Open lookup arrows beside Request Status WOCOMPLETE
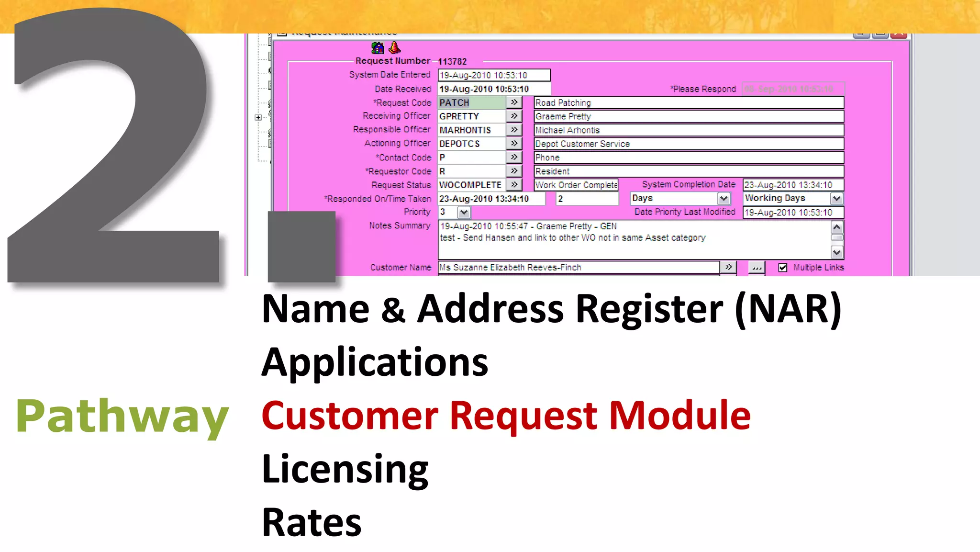This screenshot has width=980, height=552. click(x=514, y=185)
